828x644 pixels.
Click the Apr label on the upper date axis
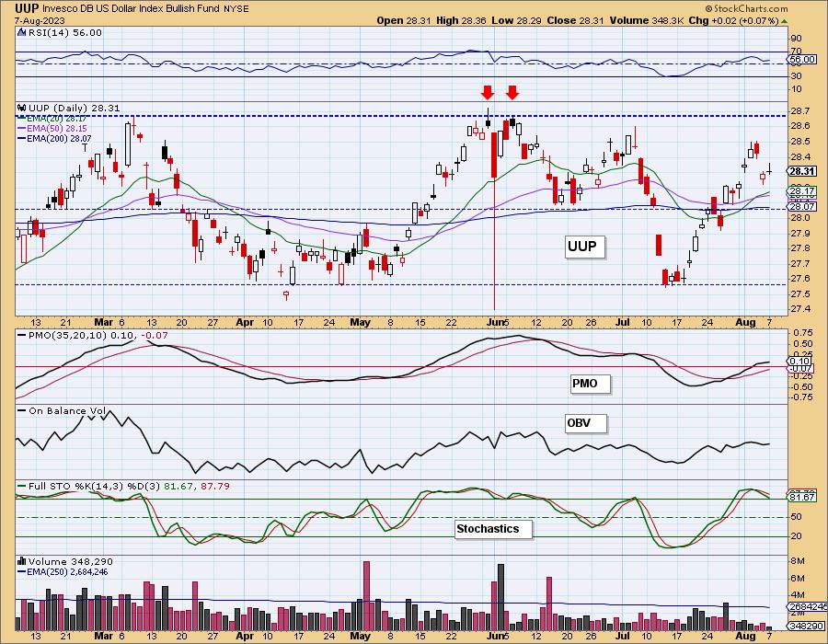coord(245,322)
